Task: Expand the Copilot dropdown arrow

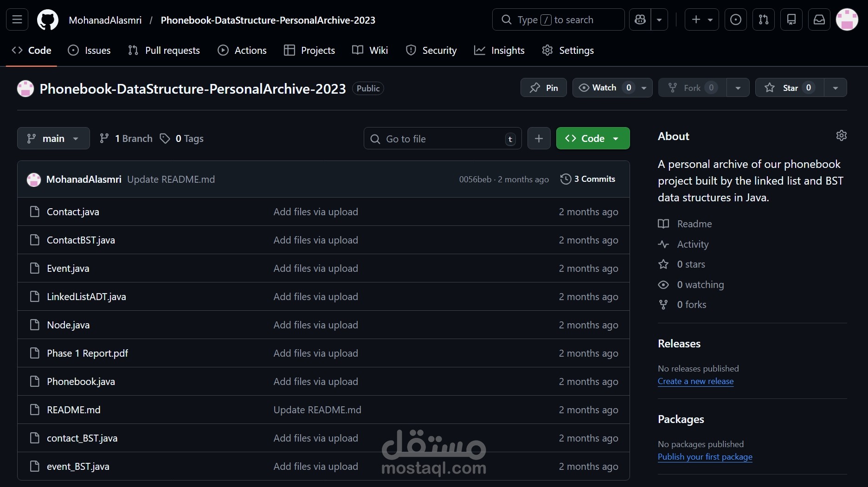Action: pyautogui.click(x=659, y=20)
